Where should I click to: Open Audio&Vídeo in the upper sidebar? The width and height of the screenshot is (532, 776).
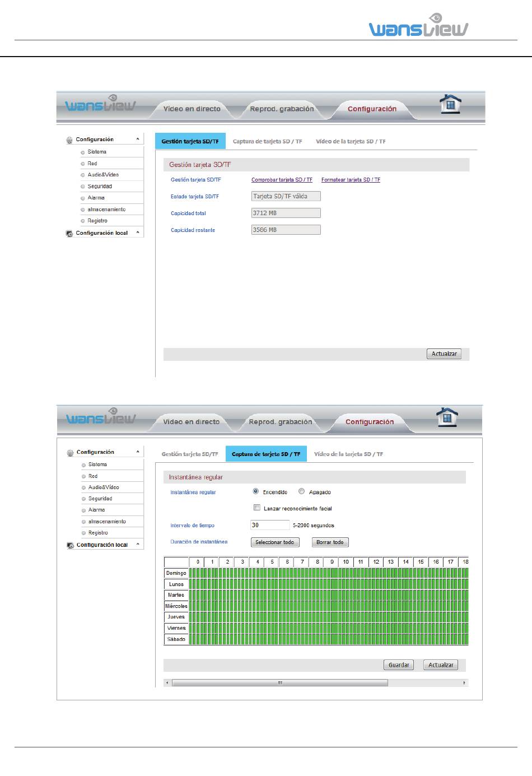[103, 175]
